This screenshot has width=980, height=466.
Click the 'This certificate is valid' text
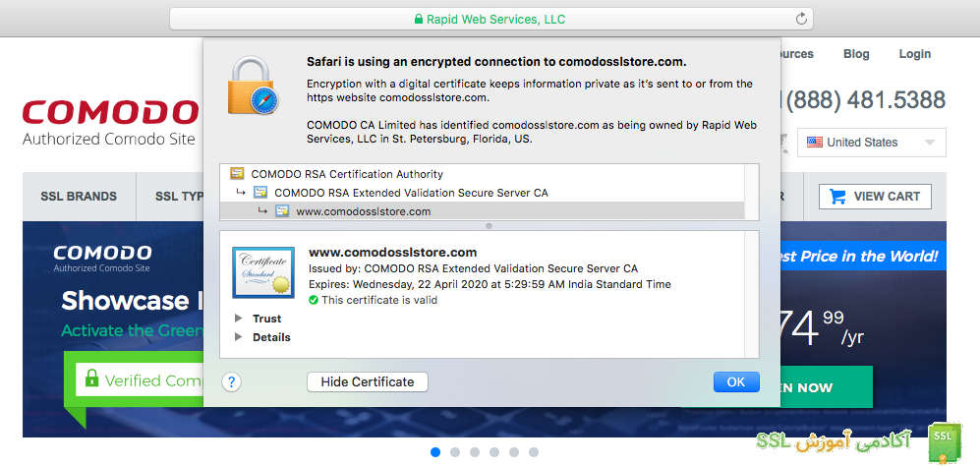[x=379, y=300]
